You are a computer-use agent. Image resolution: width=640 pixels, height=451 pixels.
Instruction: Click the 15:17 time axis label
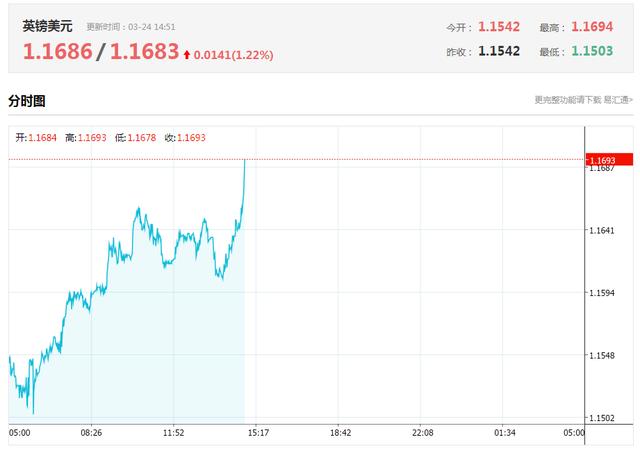tap(257, 433)
